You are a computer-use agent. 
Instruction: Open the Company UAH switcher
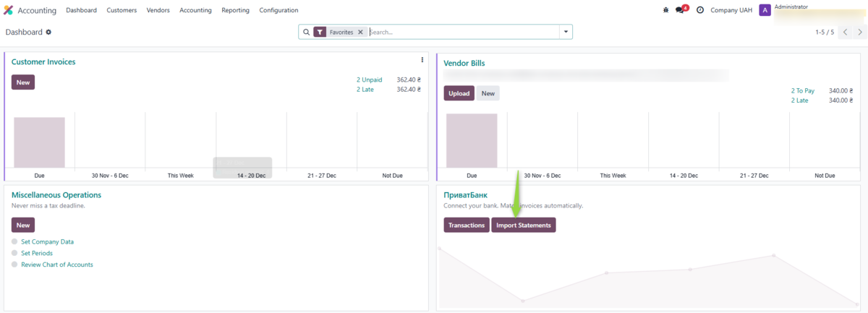(731, 10)
